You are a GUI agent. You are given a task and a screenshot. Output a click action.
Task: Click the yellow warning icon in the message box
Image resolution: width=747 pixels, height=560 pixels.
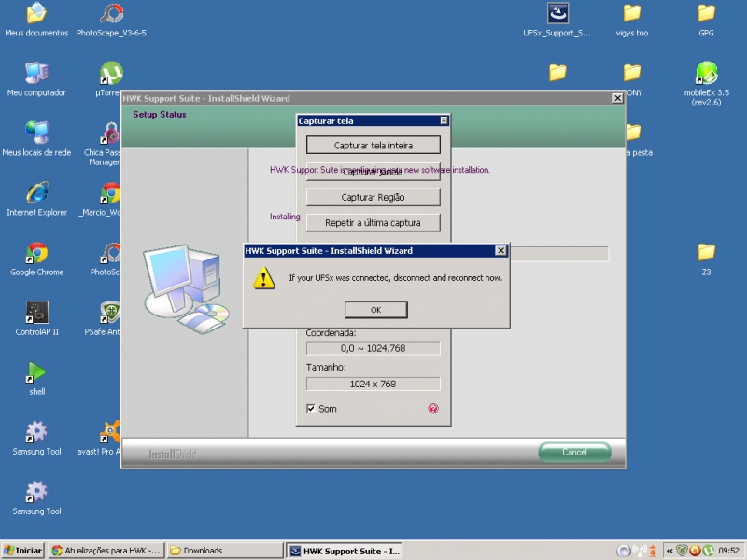point(263,278)
